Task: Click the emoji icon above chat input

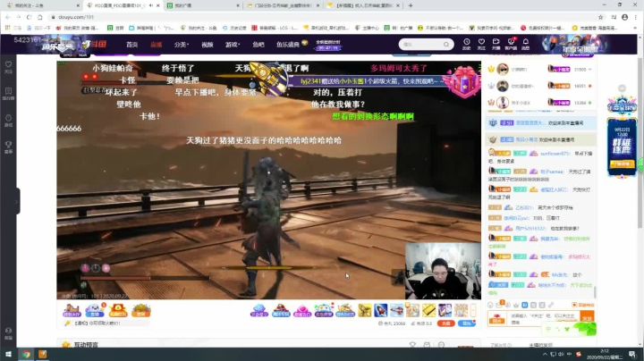Action: click(x=490, y=305)
